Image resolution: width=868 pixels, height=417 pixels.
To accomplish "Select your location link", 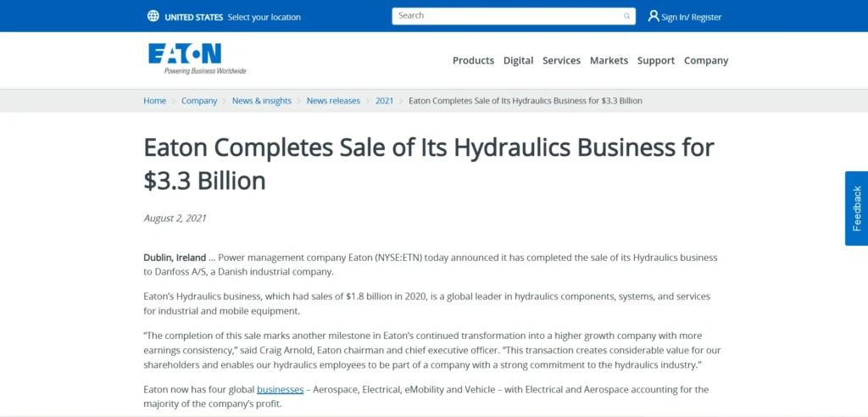I will pyautogui.click(x=264, y=17).
